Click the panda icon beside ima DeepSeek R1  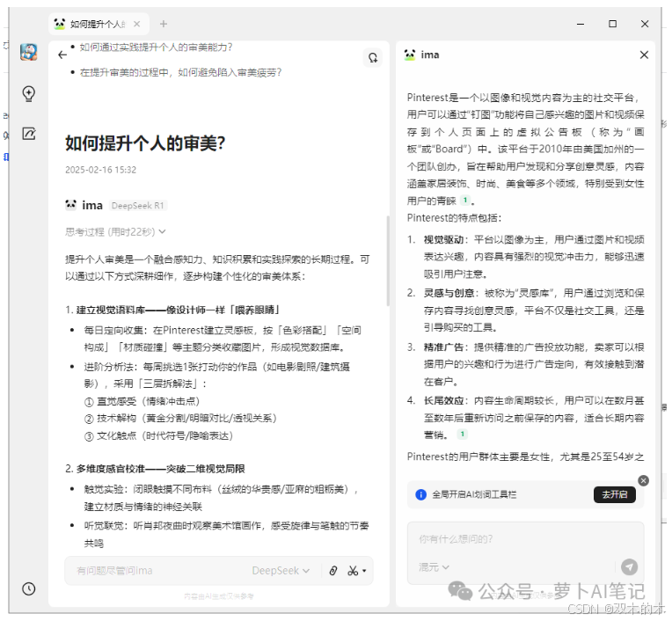click(70, 205)
